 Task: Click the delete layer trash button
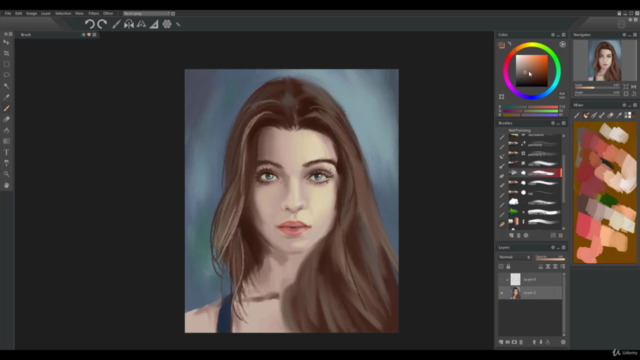pos(521,342)
